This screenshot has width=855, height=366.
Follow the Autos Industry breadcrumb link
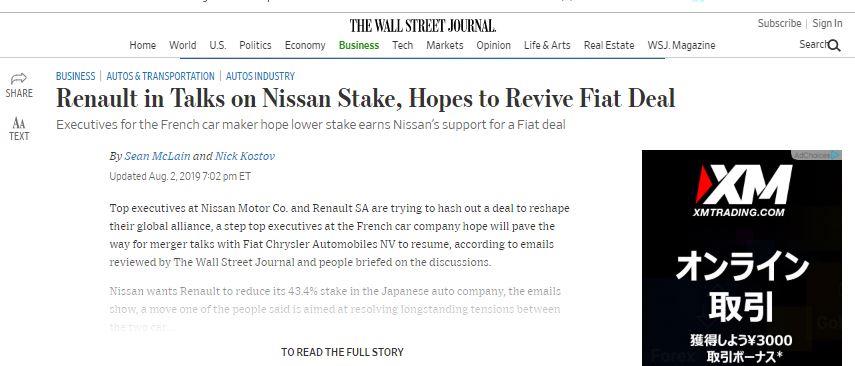(260, 76)
